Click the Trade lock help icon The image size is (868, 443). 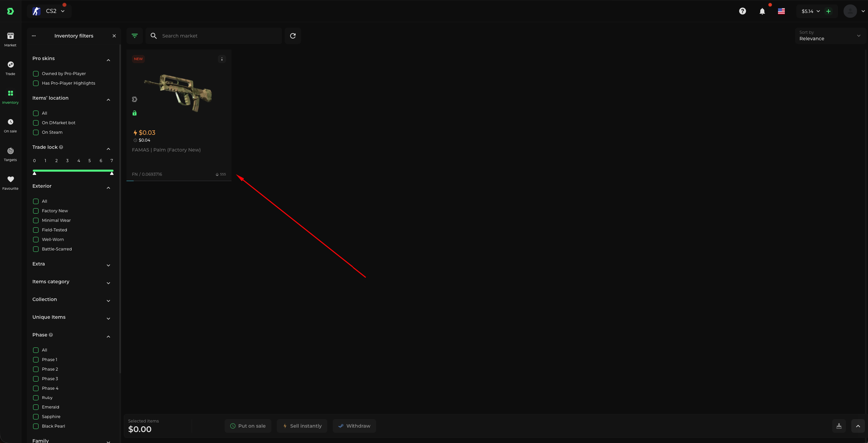point(61,147)
